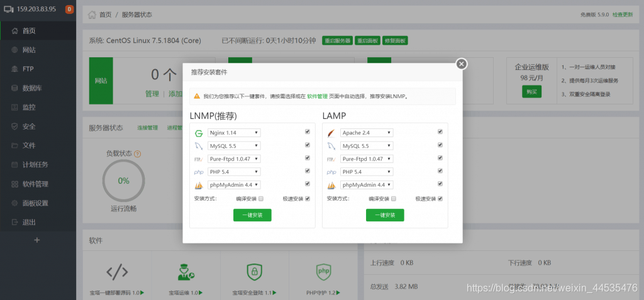Click the Pure-Ftpd FTP icon in LAMP
The image size is (644, 300).
tap(331, 159)
